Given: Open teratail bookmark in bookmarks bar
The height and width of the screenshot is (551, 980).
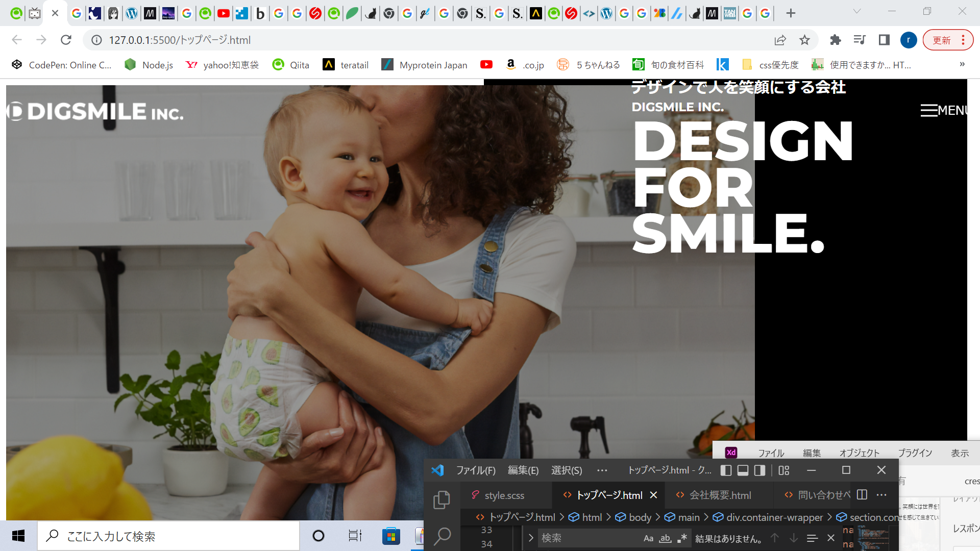Looking at the screenshot, I should [x=346, y=65].
